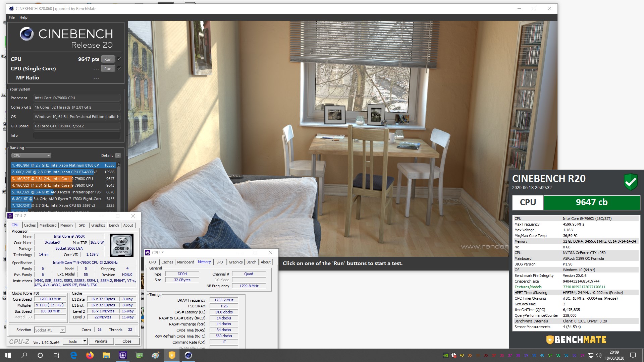
Task: Click the Textures/Models green hash value
Action: tap(584, 287)
